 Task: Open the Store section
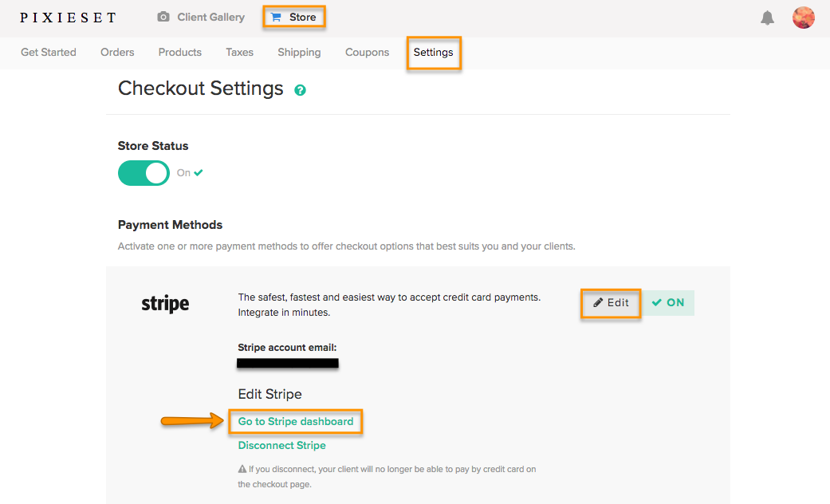pyautogui.click(x=293, y=17)
